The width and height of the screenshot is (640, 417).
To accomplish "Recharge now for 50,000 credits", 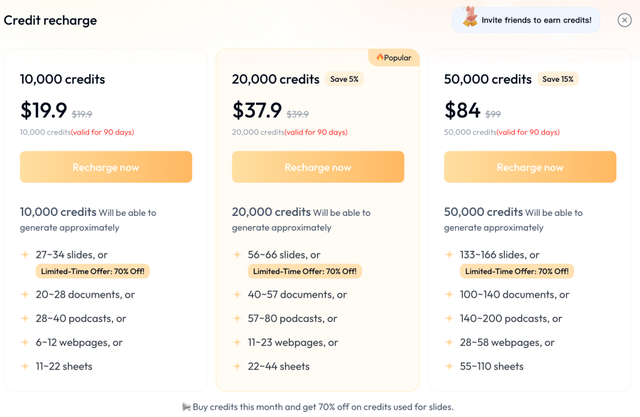I will point(530,167).
